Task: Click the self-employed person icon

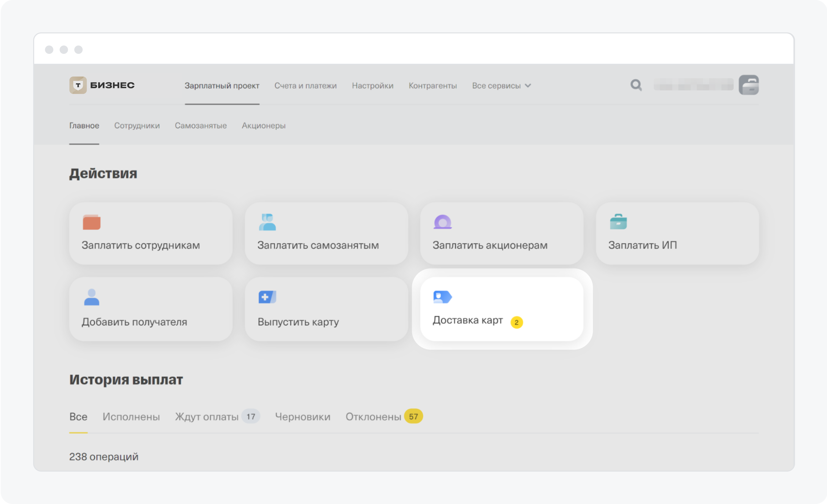Action: [x=267, y=222]
